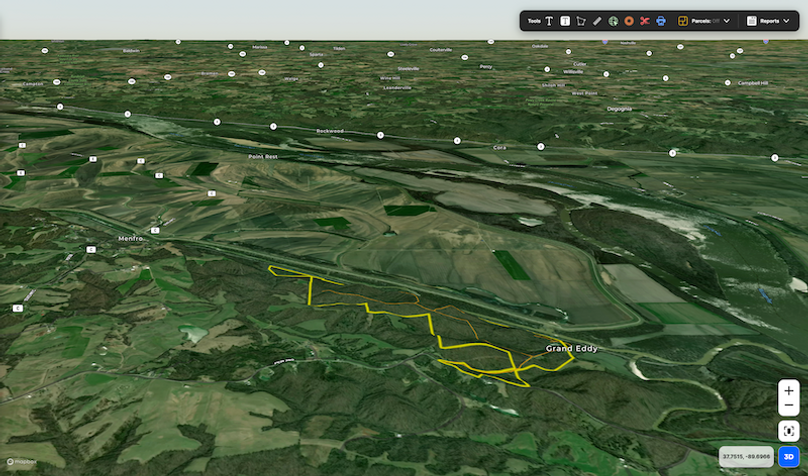
Task: Expand the Parcels dropdown chevron
Action: click(x=727, y=20)
